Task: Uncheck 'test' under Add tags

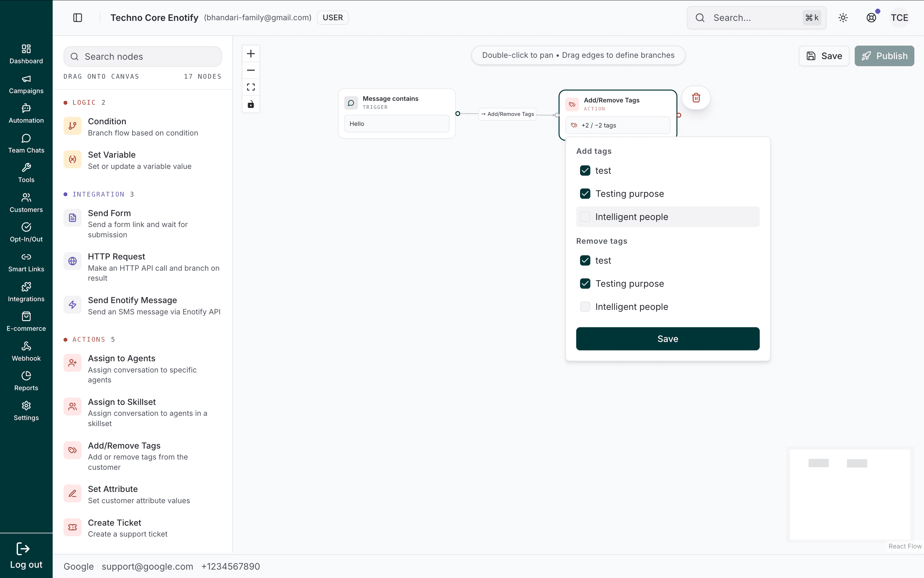Action: (x=585, y=171)
